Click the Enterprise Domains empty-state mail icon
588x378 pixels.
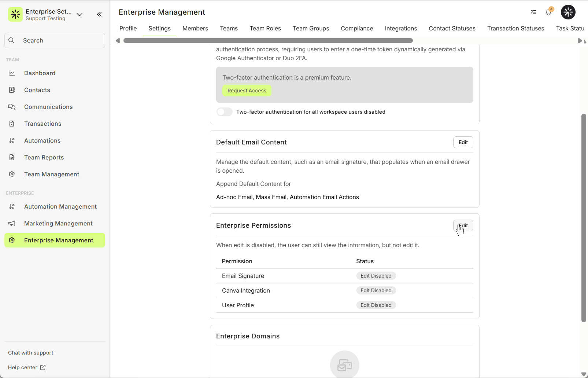345,364
